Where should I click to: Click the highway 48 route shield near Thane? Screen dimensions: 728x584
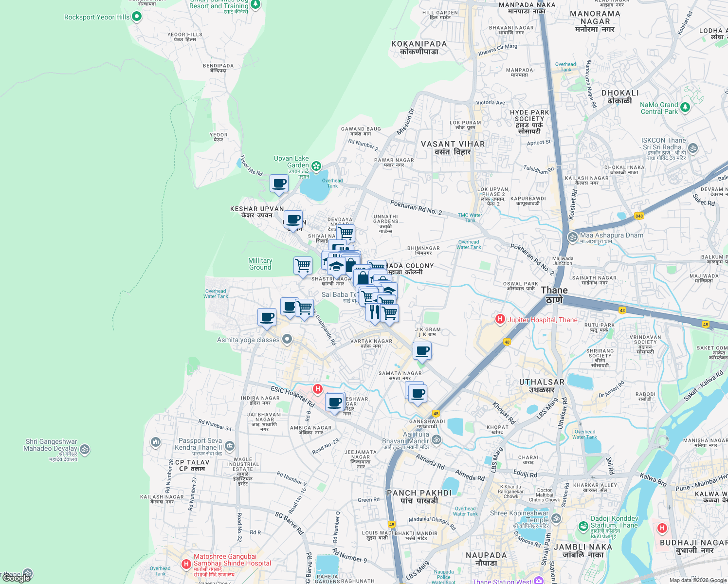click(x=507, y=342)
